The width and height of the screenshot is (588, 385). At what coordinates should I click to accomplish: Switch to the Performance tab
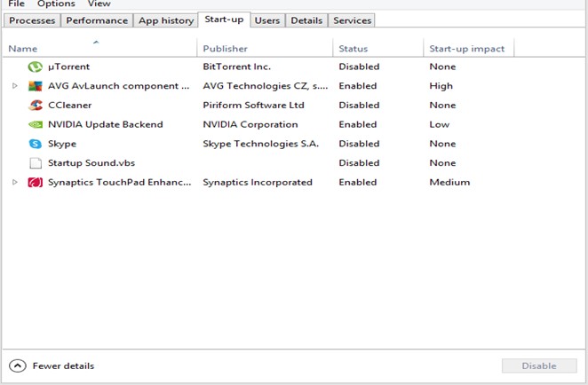(97, 20)
